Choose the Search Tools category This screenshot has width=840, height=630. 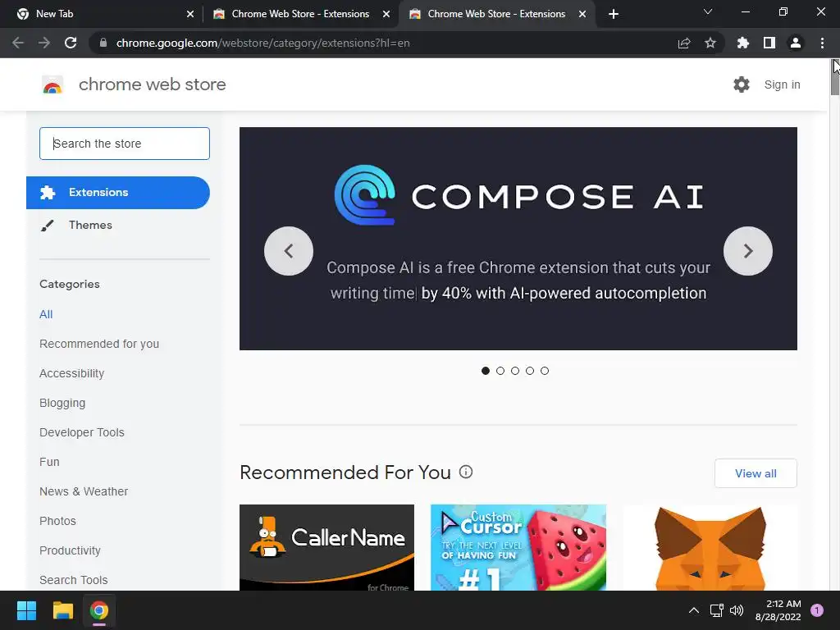73,580
